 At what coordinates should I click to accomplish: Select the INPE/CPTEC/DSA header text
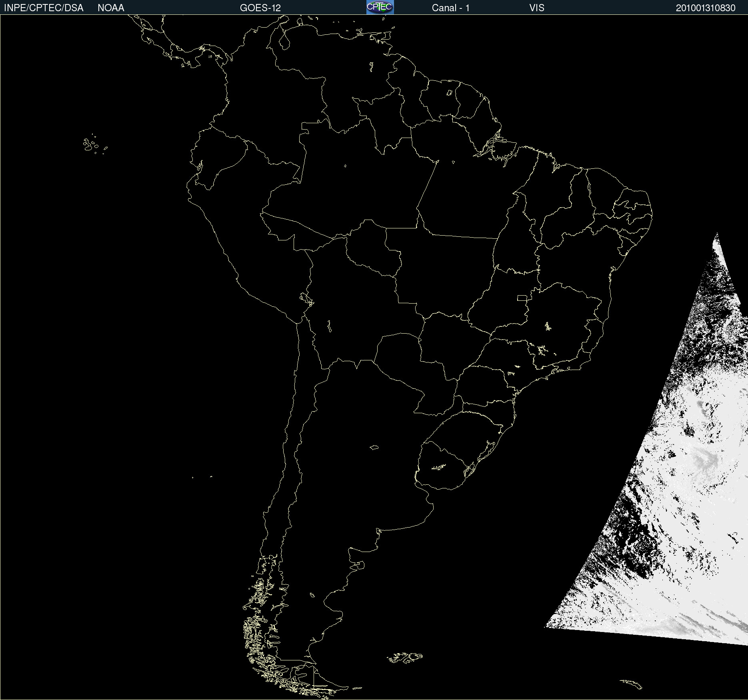[44, 8]
